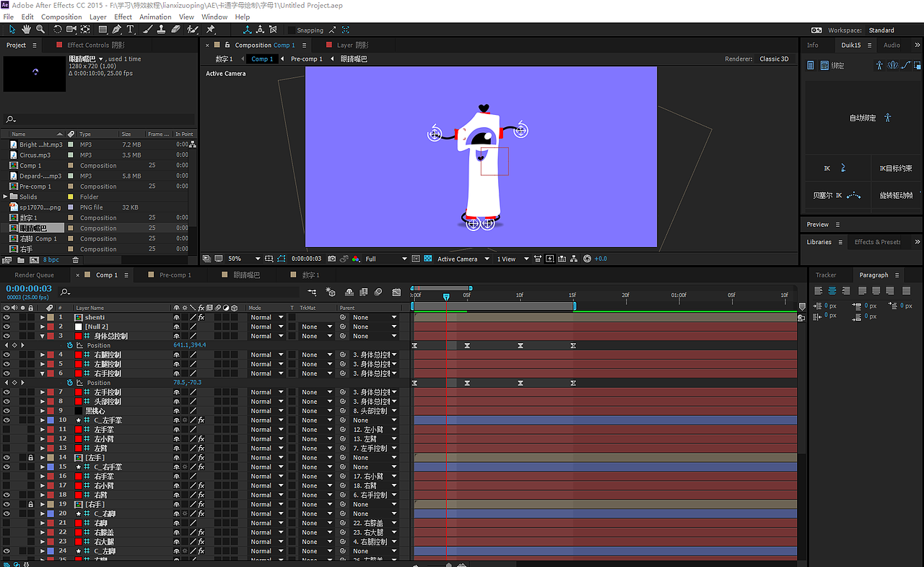924x567 pixels.
Task: Select the Selection arrow tool
Action: (x=12, y=30)
